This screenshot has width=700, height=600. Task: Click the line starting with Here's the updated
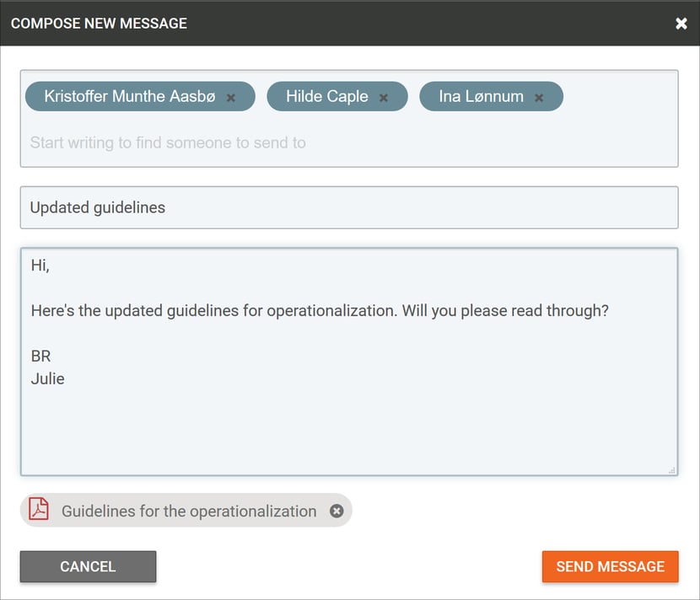[320, 311]
